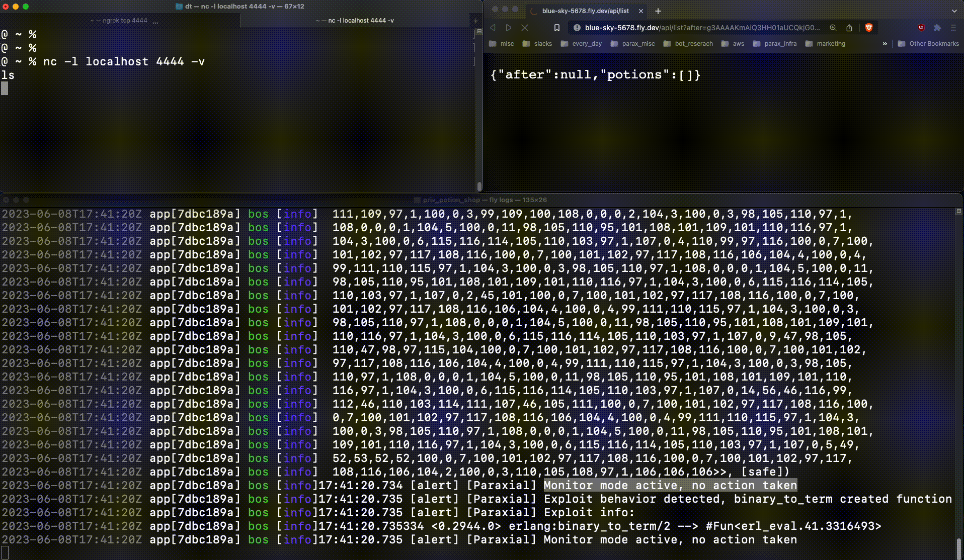Open the slacks bookmarks folder
964x560 pixels.
click(x=537, y=44)
